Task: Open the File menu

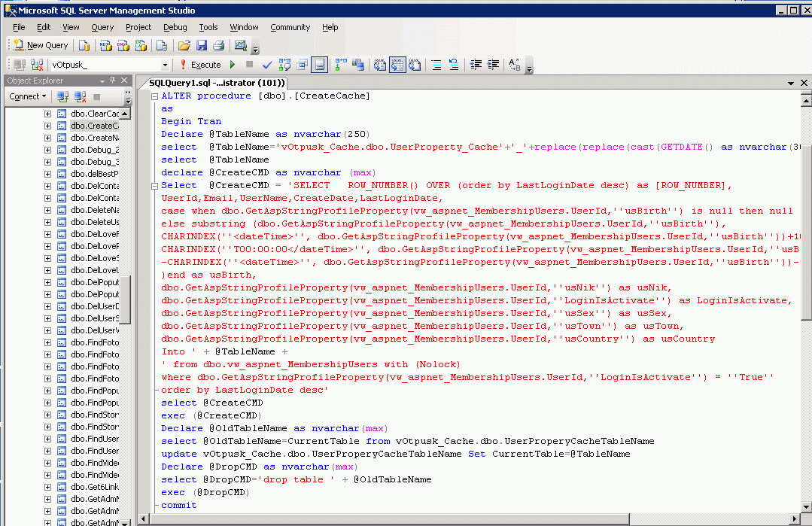Action: point(19,27)
